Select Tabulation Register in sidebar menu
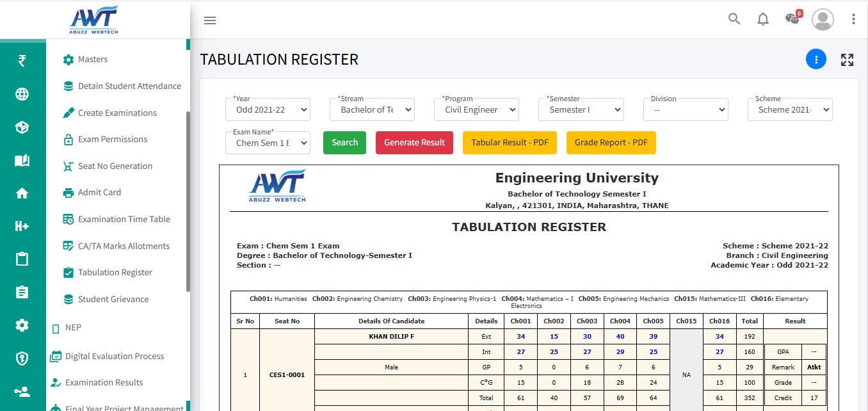868x411 pixels. tap(114, 272)
